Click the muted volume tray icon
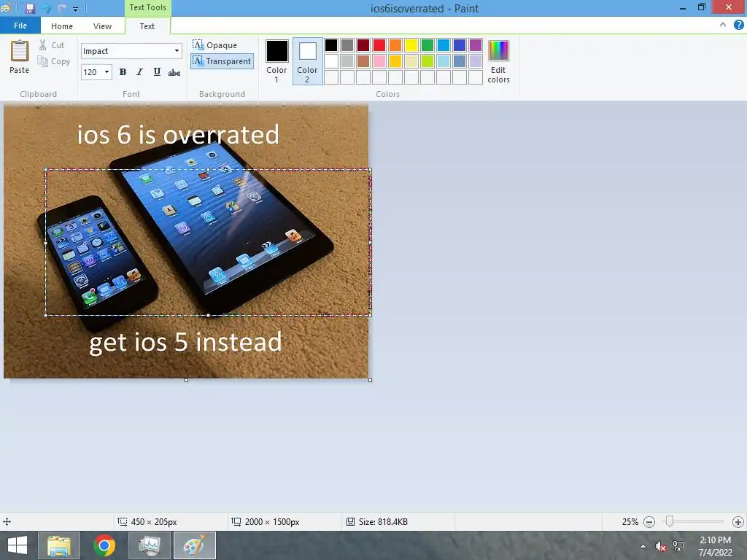Image resolution: width=747 pixels, height=560 pixels. pyautogui.click(x=660, y=546)
